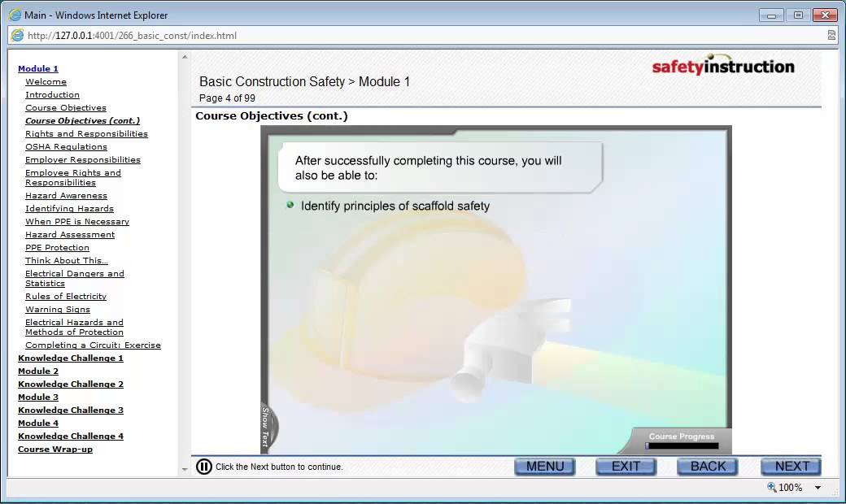
Task: Open Hazard Assessment link
Action: tap(70, 234)
